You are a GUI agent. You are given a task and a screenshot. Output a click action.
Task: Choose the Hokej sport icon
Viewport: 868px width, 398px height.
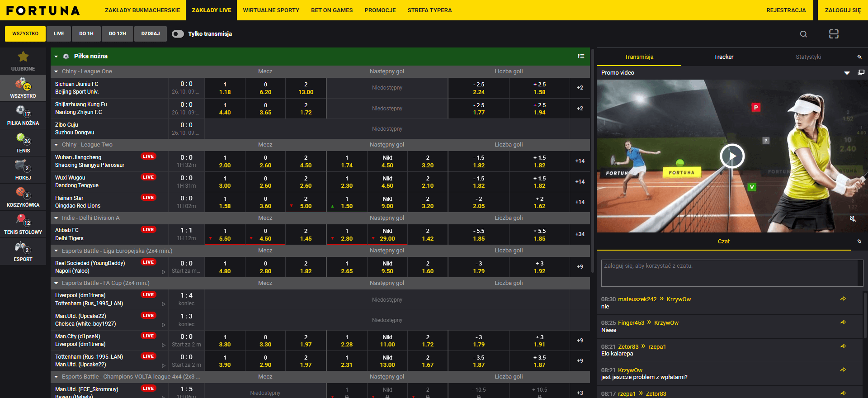23,170
